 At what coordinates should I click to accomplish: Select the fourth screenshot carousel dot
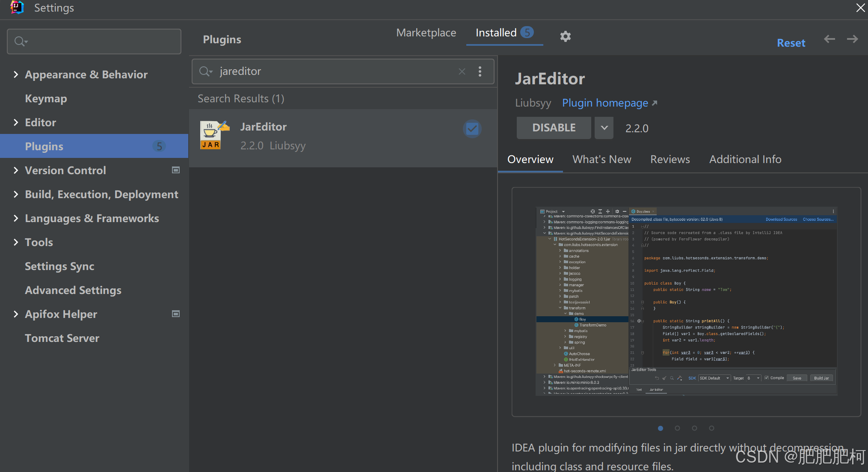[711, 428]
